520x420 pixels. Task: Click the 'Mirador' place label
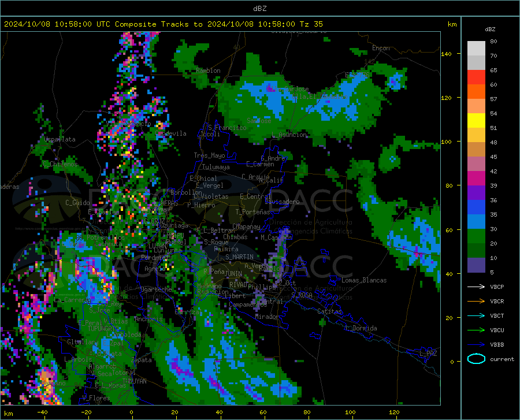pos(266,317)
